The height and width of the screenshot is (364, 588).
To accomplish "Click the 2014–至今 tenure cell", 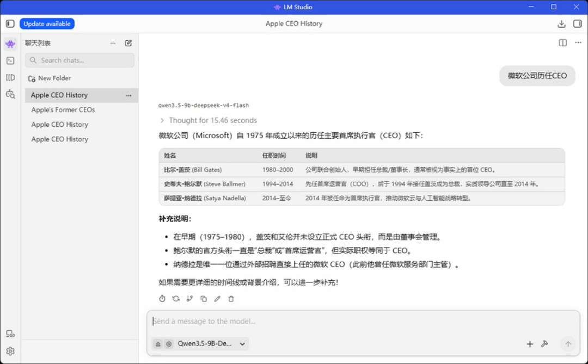I will (x=277, y=198).
